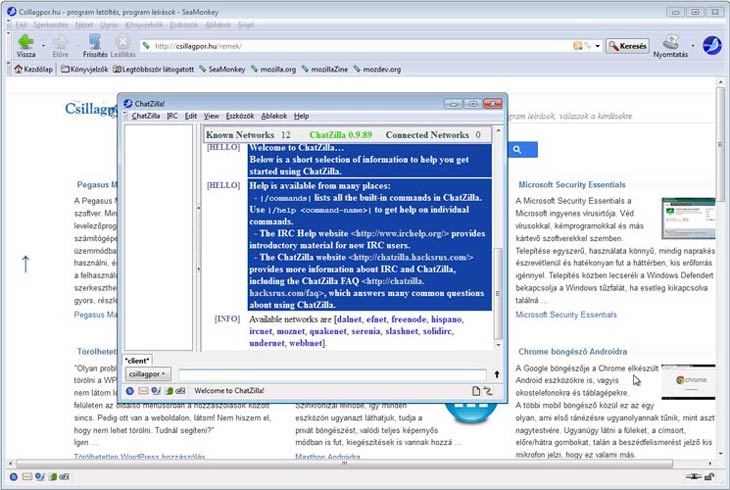Screen dimensions: 730x490
Task: Click Navigator icon in ChatZilla status bar
Action: click(131, 390)
